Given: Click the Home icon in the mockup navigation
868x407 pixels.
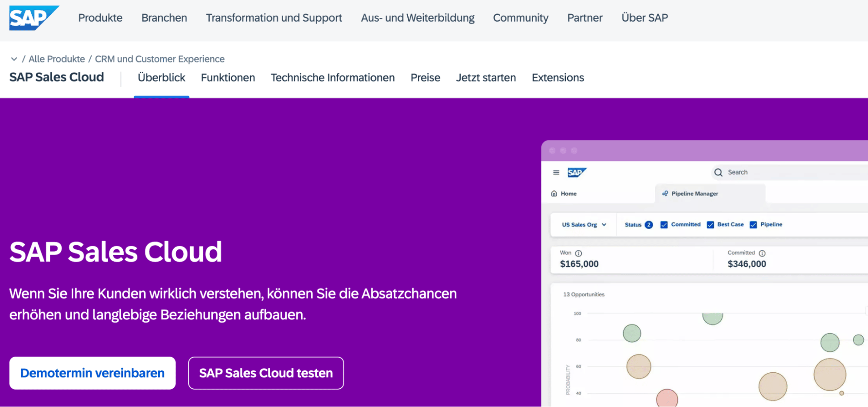Looking at the screenshot, I should tap(554, 193).
